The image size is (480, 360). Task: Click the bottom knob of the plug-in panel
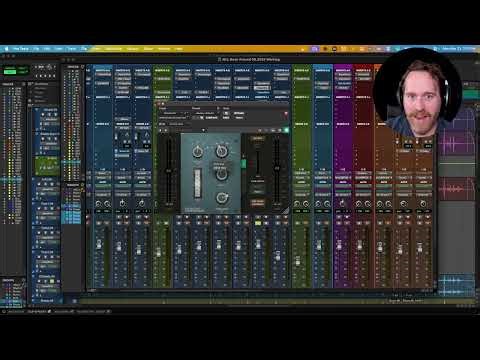[x=221, y=198]
